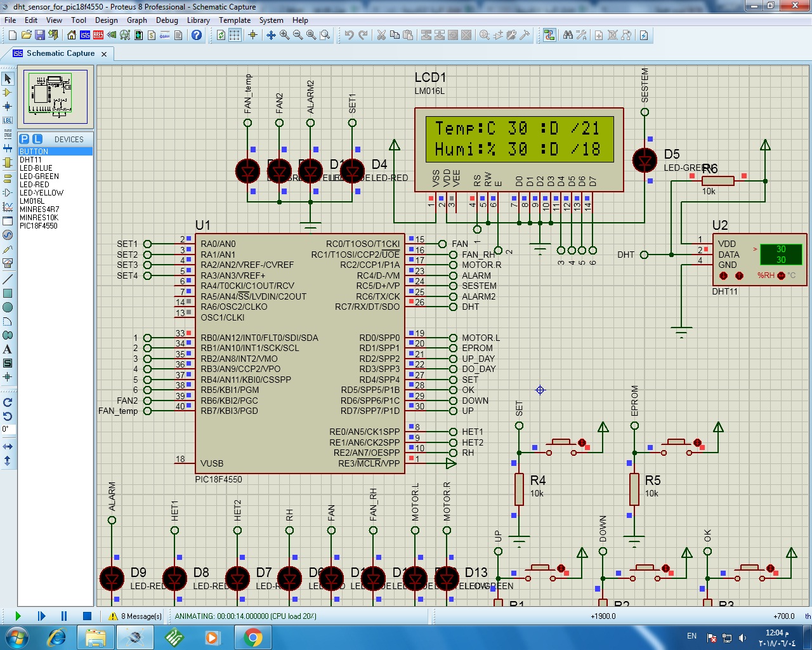
Task: Select DHT11 in the devices list
Action: (30, 160)
